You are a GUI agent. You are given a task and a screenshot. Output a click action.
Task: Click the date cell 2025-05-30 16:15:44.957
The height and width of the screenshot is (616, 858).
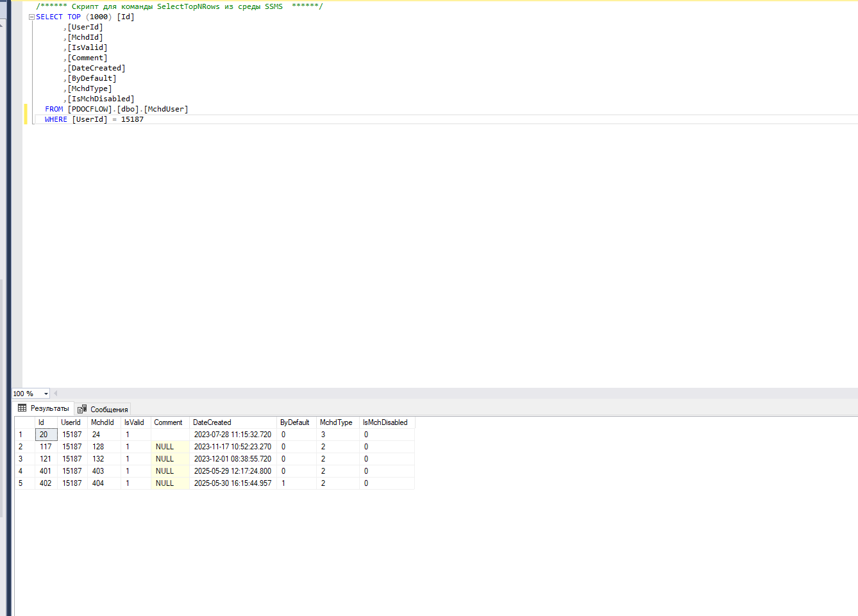[233, 483]
